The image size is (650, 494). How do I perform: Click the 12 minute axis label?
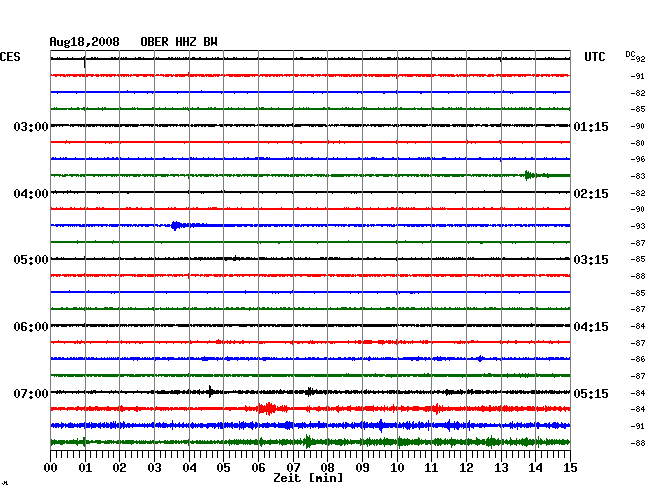[466, 468]
